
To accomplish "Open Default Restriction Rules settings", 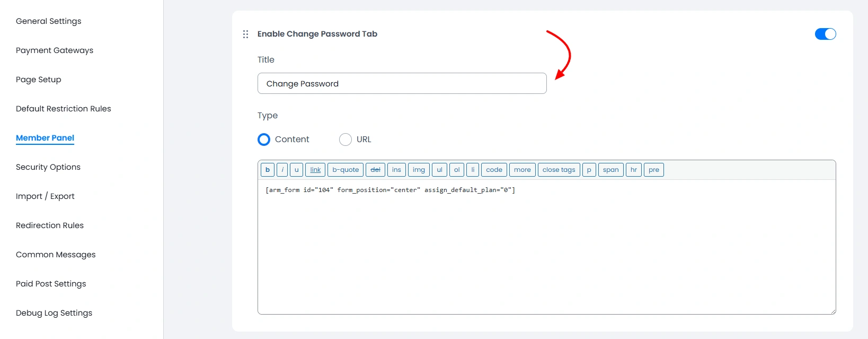I will (x=63, y=108).
